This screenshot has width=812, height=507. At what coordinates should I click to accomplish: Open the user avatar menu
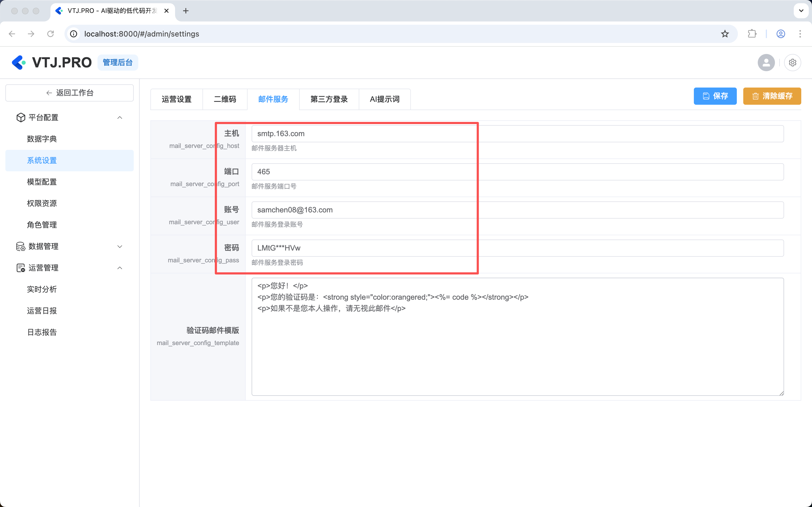(766, 62)
